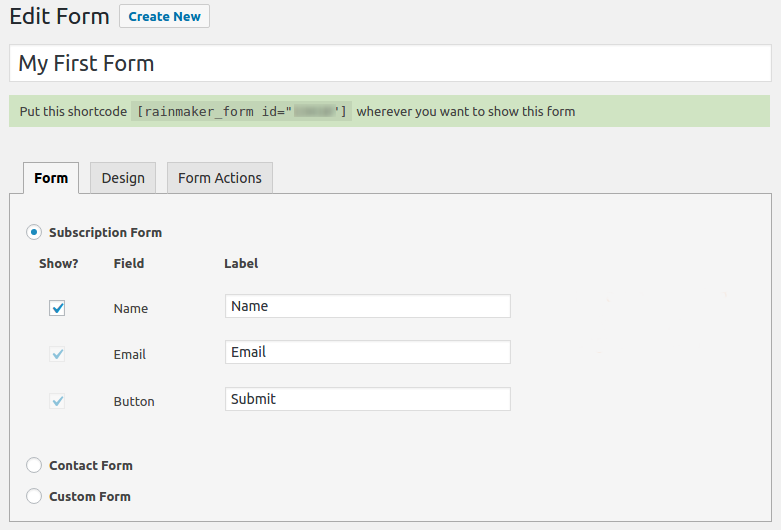Click the Email field show checkbox
The height and width of the screenshot is (530, 781).
tap(57, 354)
